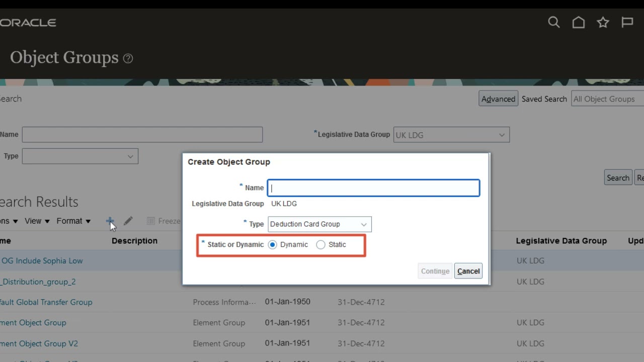The image size is (644, 362).
Task: Click the Legislative Data Group column header
Action: [x=561, y=241]
